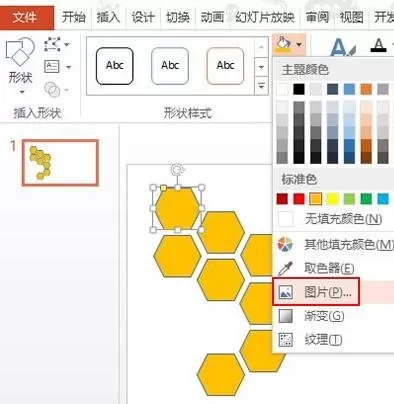Select the bottom-most hexagon on the slide

tap(221, 375)
